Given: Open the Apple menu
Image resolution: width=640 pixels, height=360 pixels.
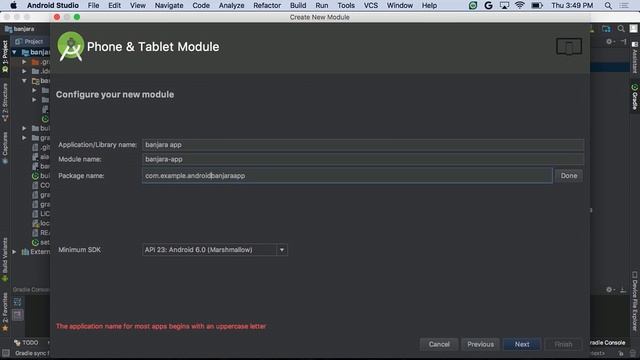Looking at the screenshot, I should 13,5.
